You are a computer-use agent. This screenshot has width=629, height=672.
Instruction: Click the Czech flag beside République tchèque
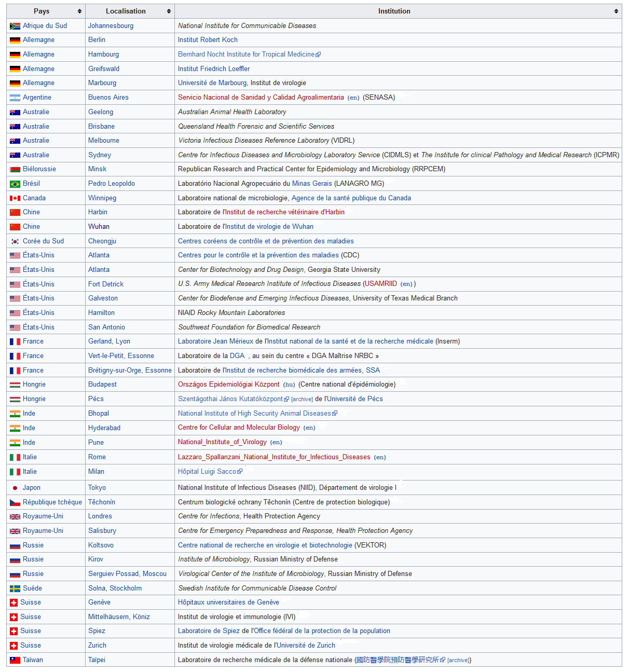pos(15,502)
